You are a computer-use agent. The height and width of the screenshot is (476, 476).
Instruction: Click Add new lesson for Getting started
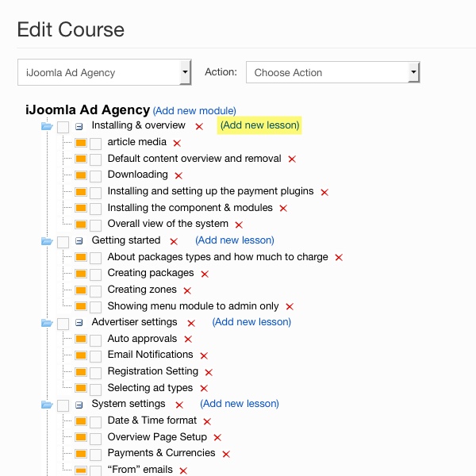(235, 240)
